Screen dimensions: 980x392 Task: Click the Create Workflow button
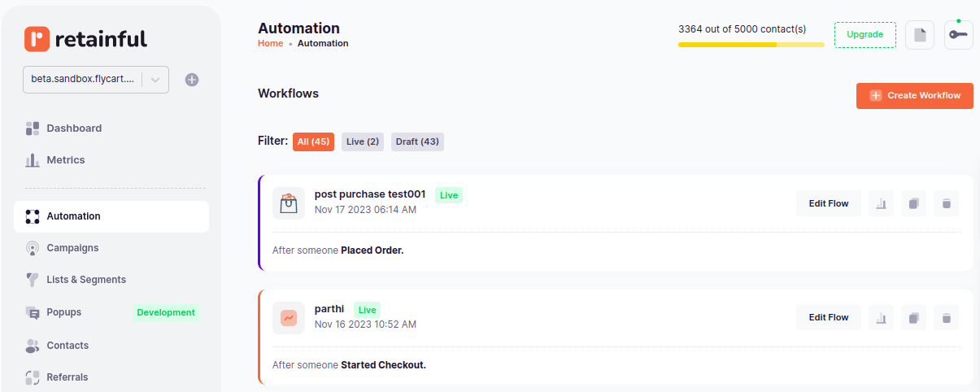pos(915,95)
